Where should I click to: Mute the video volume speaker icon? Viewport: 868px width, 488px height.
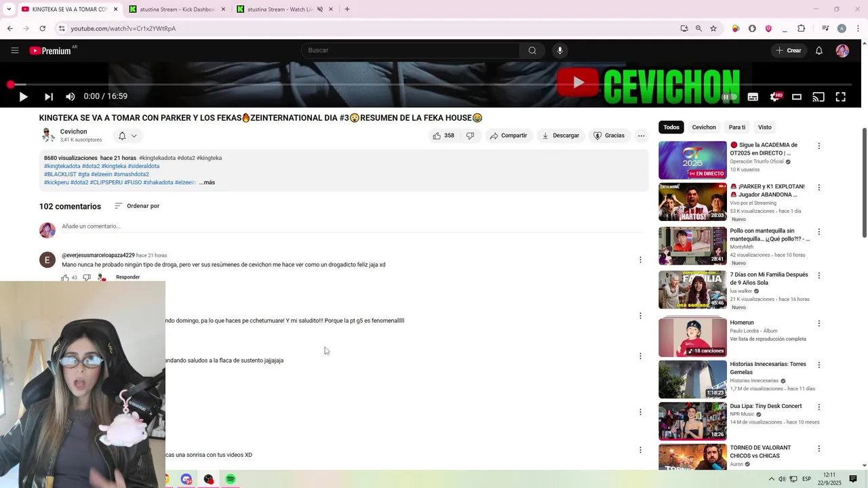tap(70, 96)
